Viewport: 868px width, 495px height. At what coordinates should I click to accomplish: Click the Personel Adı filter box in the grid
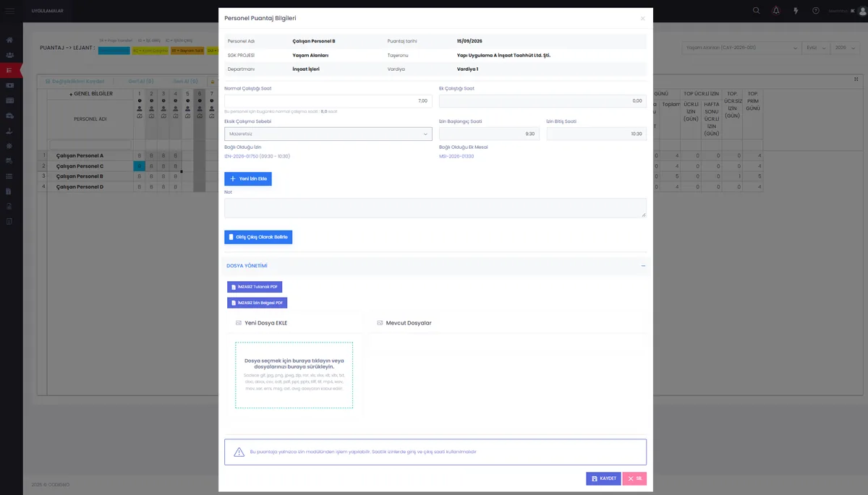(x=90, y=145)
